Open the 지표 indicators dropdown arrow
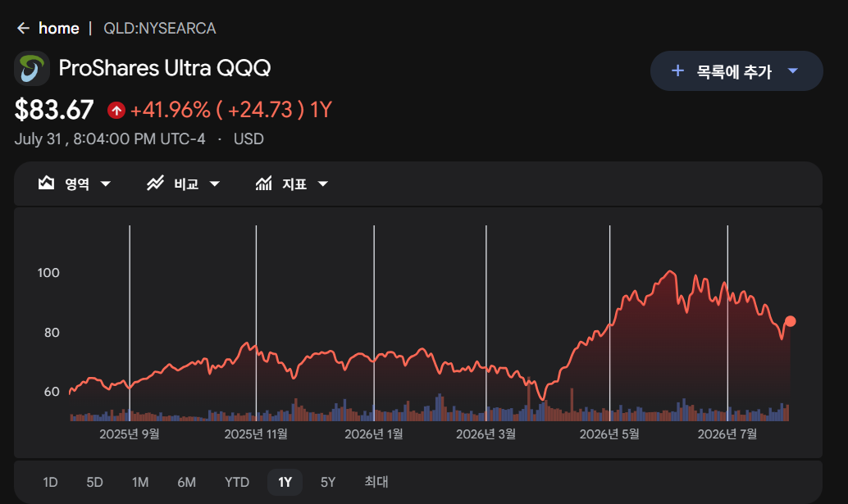This screenshot has width=848, height=504. (323, 184)
